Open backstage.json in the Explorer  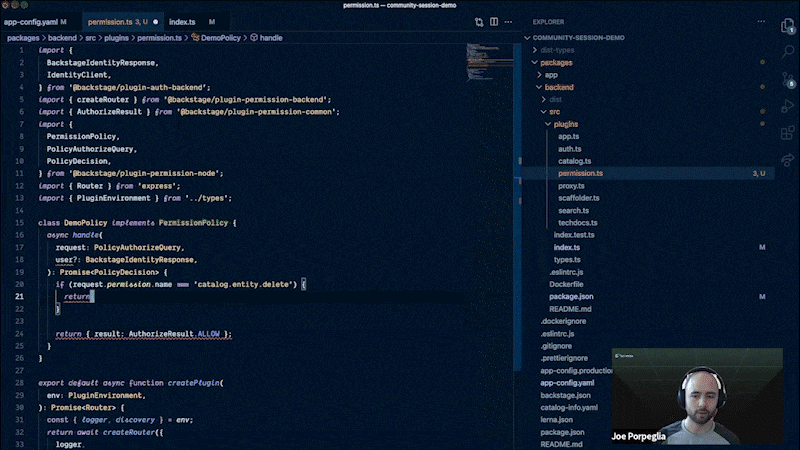tap(565, 395)
